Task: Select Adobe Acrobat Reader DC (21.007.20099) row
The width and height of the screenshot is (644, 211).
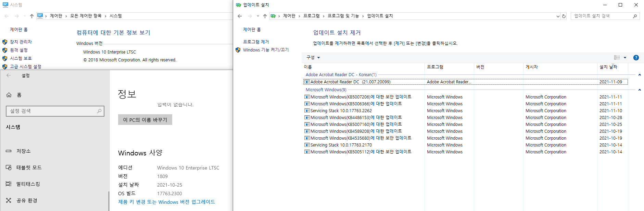Action: coord(466,82)
